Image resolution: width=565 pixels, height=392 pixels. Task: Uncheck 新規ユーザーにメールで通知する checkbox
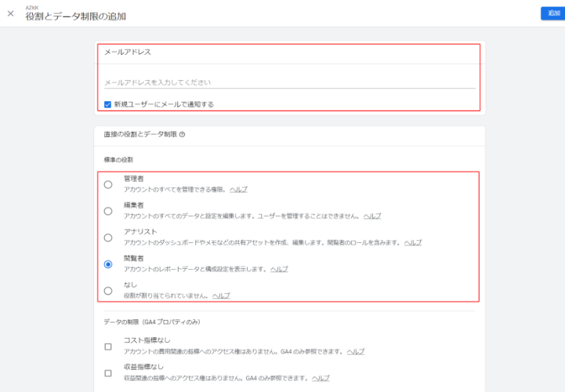[x=107, y=104]
